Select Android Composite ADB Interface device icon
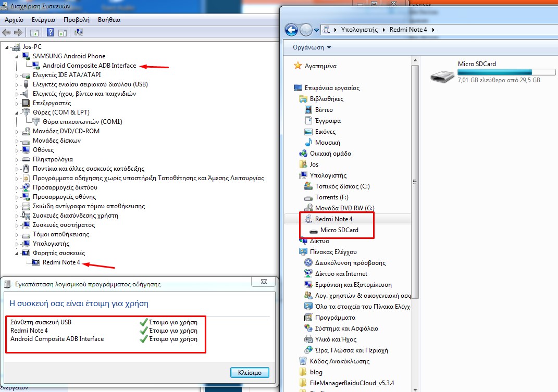 pos(35,66)
